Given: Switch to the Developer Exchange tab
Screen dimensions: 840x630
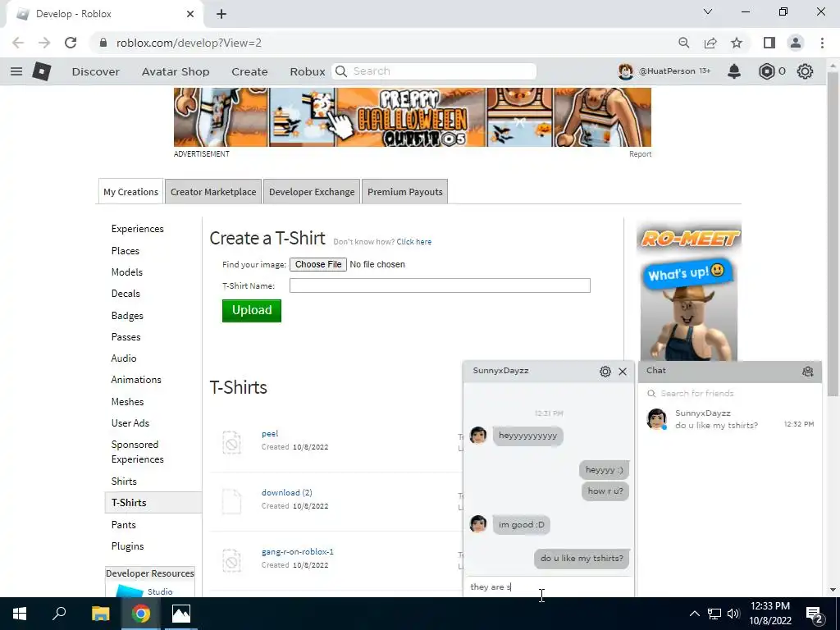Looking at the screenshot, I should coord(312,192).
